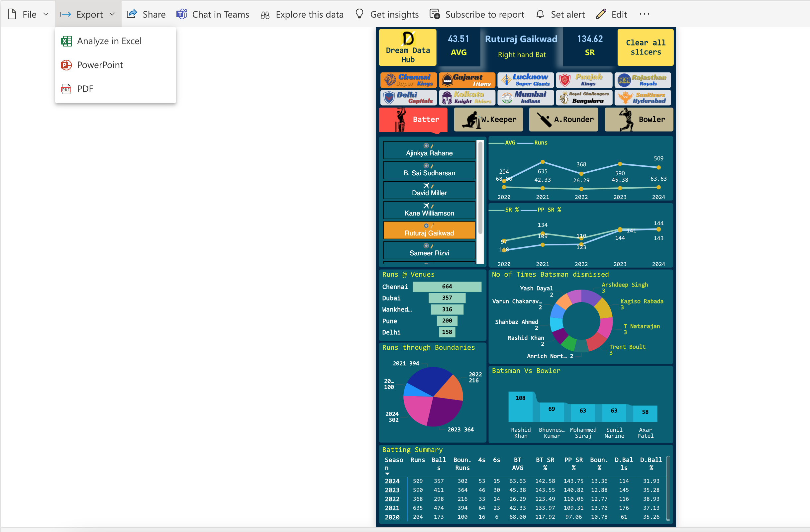Click the Runs column header
Image resolution: width=810 pixels, height=532 pixels.
(418, 460)
